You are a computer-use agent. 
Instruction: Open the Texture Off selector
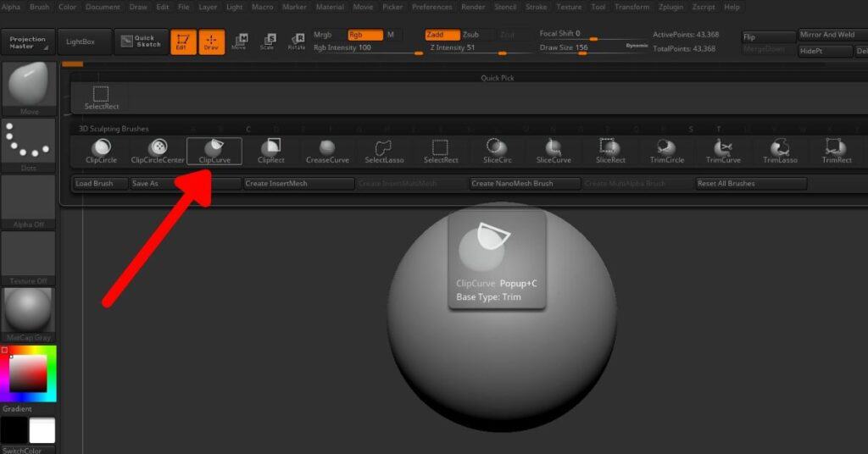pyautogui.click(x=29, y=258)
